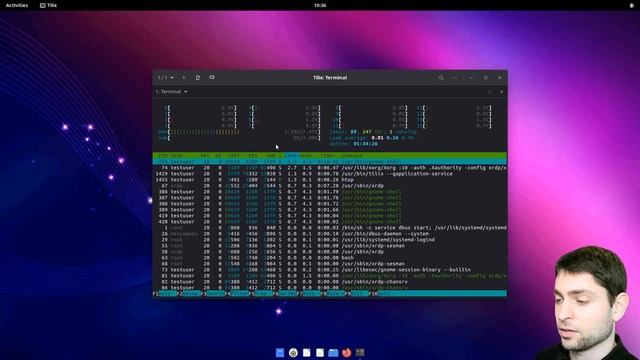This screenshot has width=640, height=360.
Task: Select '/usr/lib/systemd/systemd-logind' process row
Action: 330,240
